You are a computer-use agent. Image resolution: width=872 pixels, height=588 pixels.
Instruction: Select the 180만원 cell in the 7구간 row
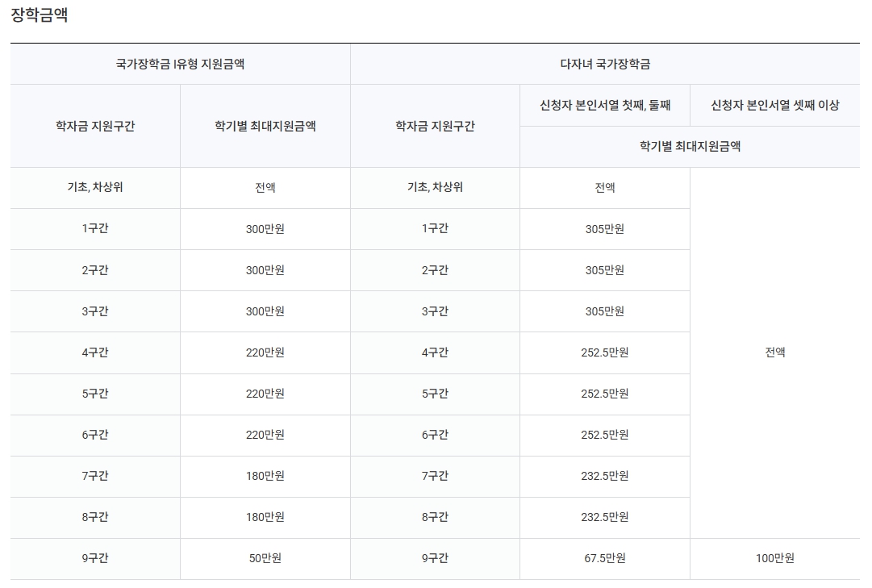point(265,476)
